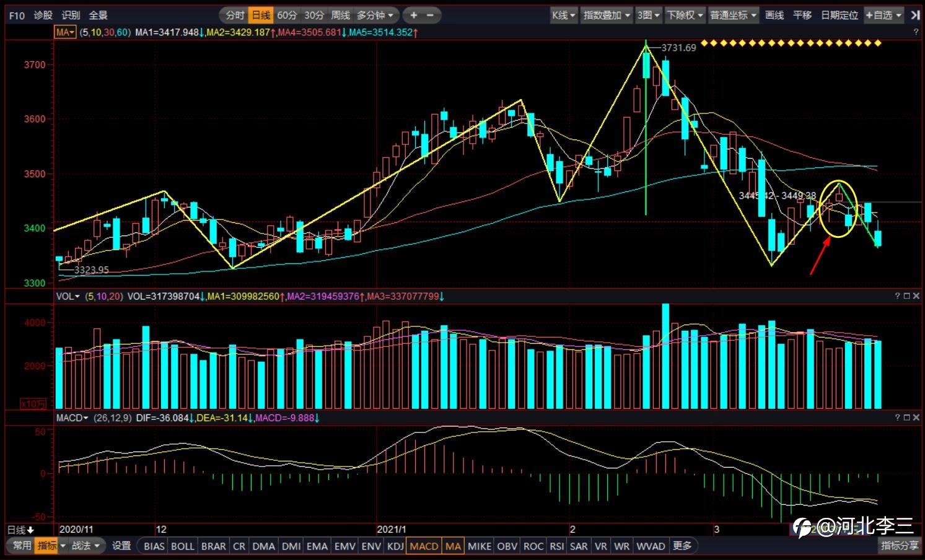Screen dimensions: 925x560
Task: Select the KDJ indicator tab
Action: coord(395,546)
